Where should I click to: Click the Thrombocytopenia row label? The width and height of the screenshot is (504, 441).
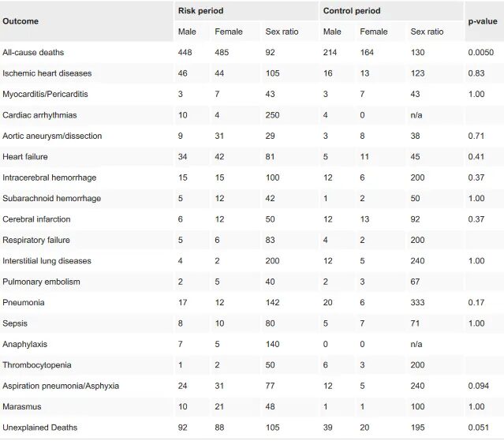[x=37, y=365]
